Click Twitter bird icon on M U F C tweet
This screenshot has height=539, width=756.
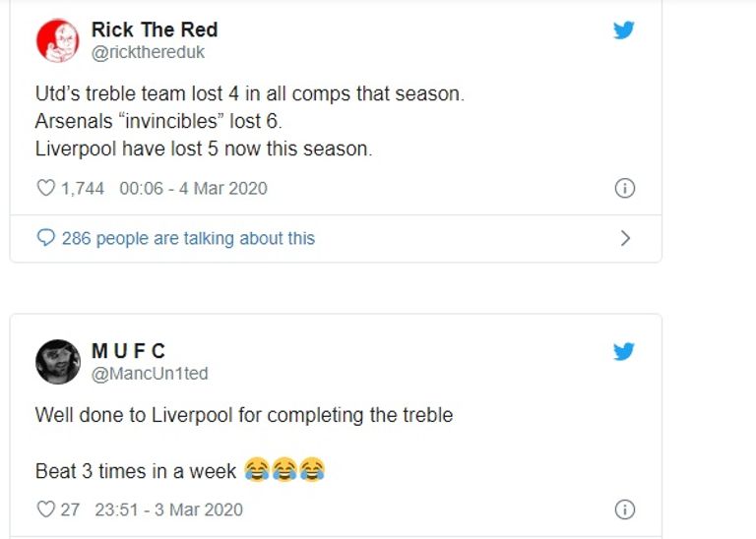click(x=623, y=351)
